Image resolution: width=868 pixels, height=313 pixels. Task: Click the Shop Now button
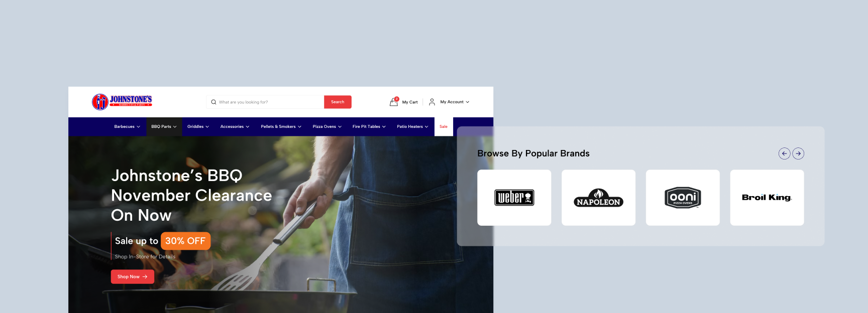pyautogui.click(x=133, y=276)
